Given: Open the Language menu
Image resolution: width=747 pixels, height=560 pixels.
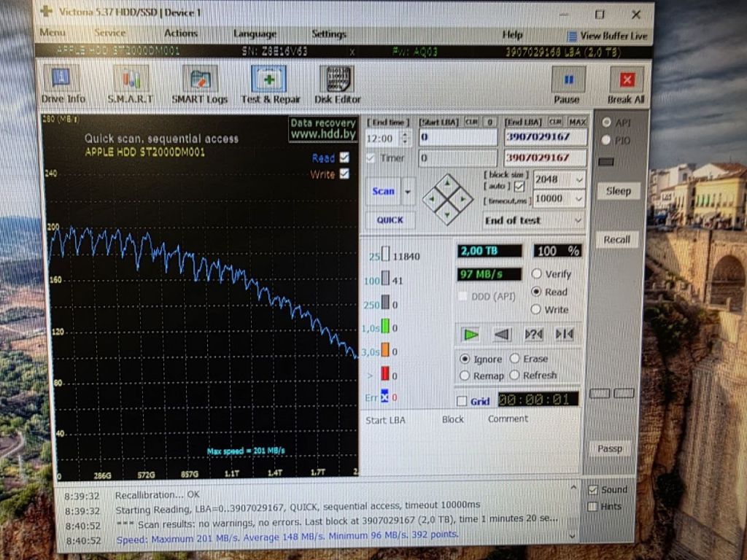Looking at the screenshot, I should [x=255, y=34].
